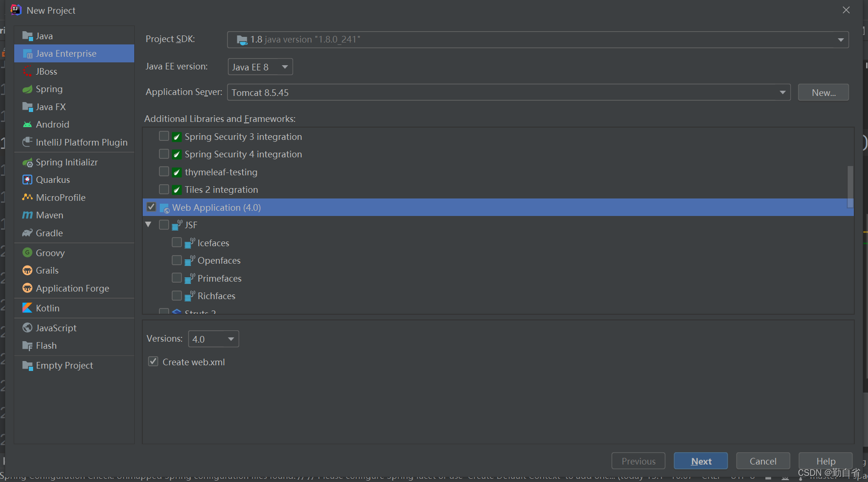
Task: Click the frameworks list vertical scrollbar
Action: (850, 186)
